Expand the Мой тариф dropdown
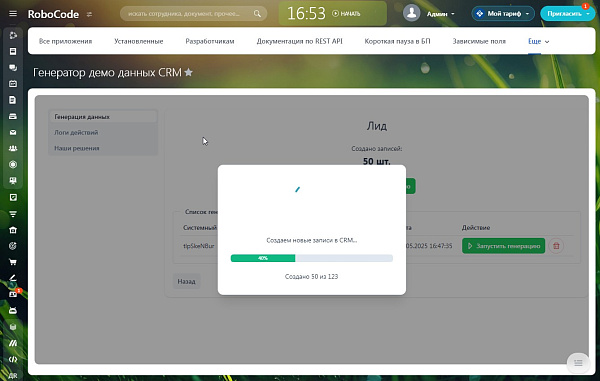 pos(503,14)
